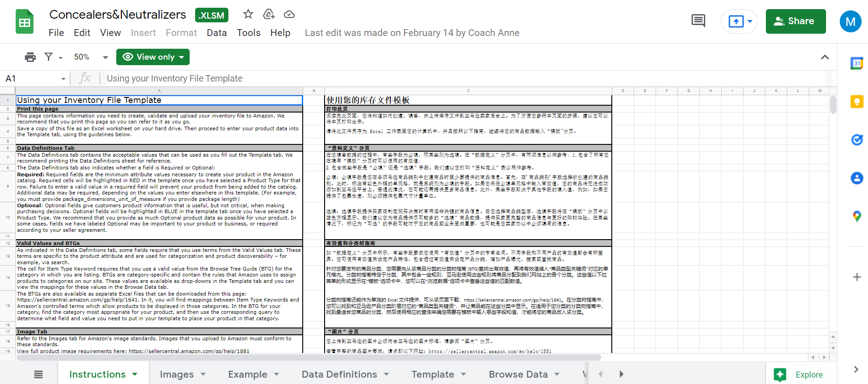Open Google Keep in side panel
The width and height of the screenshot is (868, 384).
pyautogui.click(x=857, y=102)
